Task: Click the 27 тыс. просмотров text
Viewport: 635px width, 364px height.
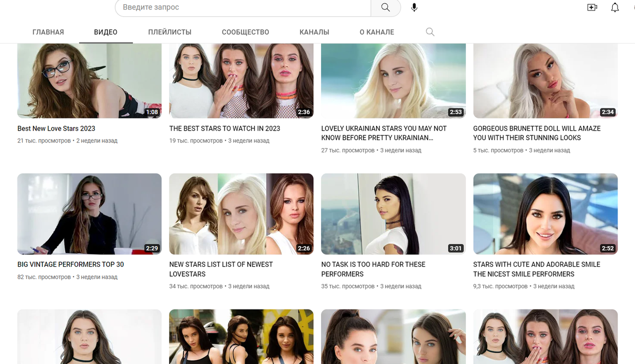Action: [348, 151]
